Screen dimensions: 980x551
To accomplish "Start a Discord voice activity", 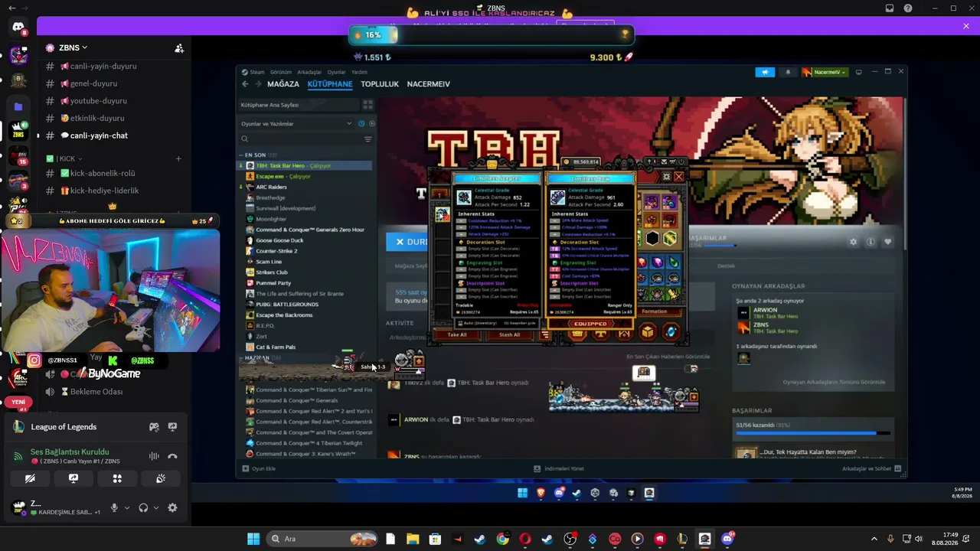I will click(x=117, y=478).
